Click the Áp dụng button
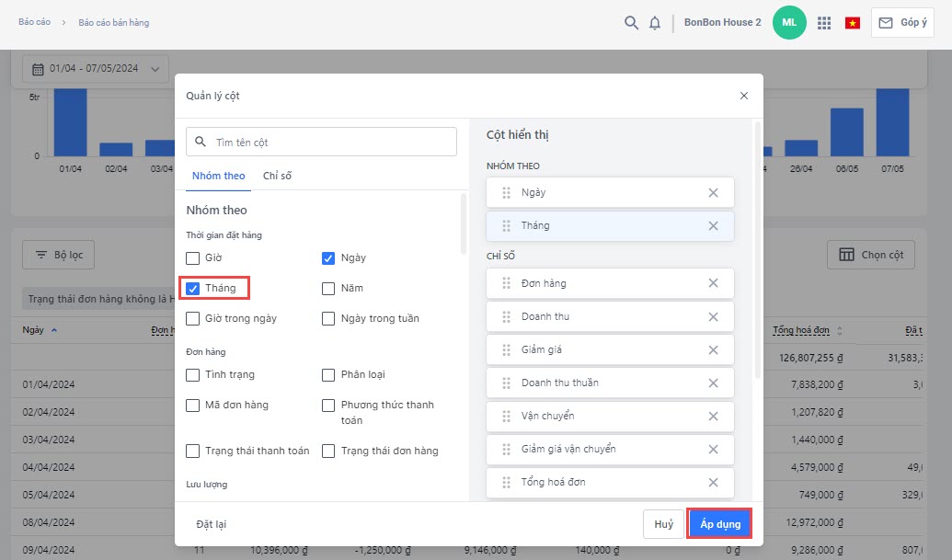Image resolution: width=952 pixels, height=560 pixels. (x=720, y=523)
